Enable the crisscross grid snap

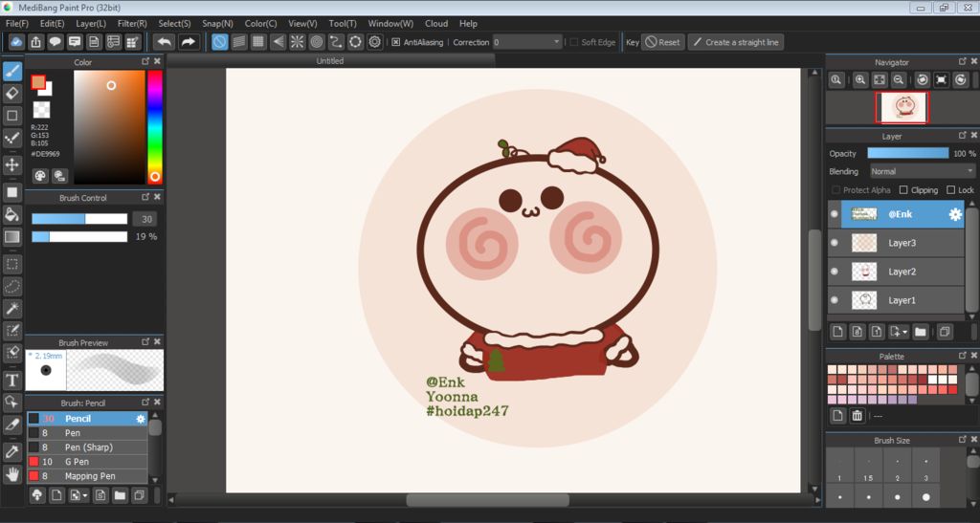click(x=258, y=42)
